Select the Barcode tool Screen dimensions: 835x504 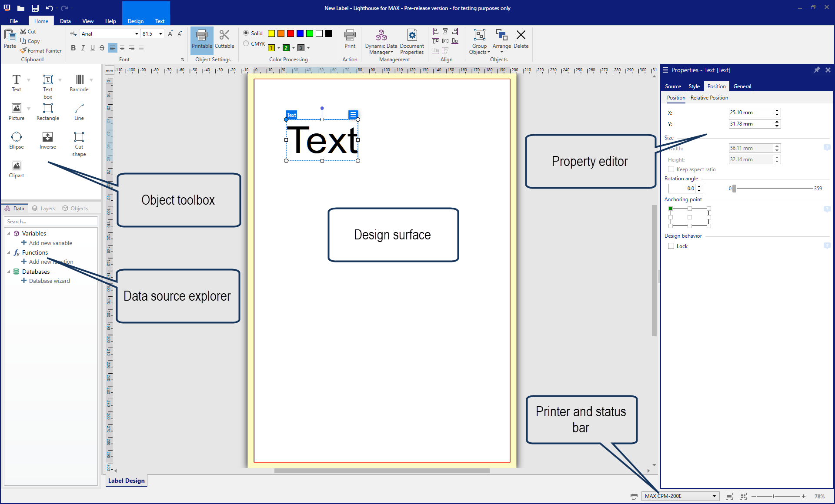click(79, 83)
